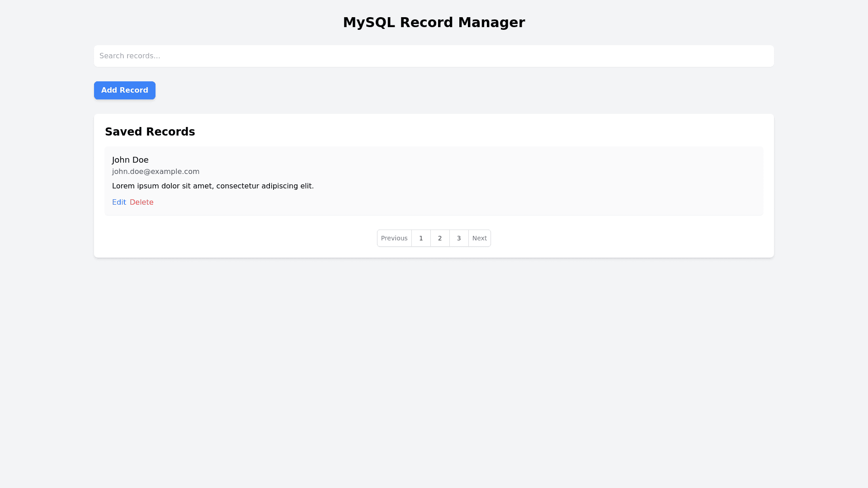Click the MySQL Record Manager title

coord(434,23)
